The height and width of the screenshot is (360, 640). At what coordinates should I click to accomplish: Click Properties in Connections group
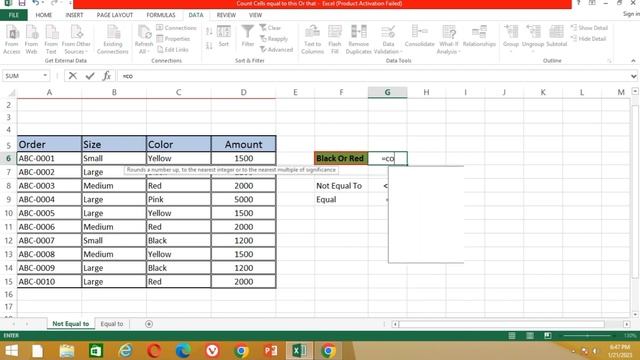click(173, 39)
